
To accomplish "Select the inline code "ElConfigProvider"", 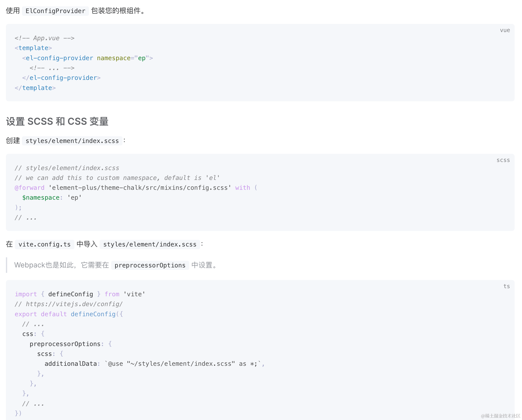I will 55,11.
